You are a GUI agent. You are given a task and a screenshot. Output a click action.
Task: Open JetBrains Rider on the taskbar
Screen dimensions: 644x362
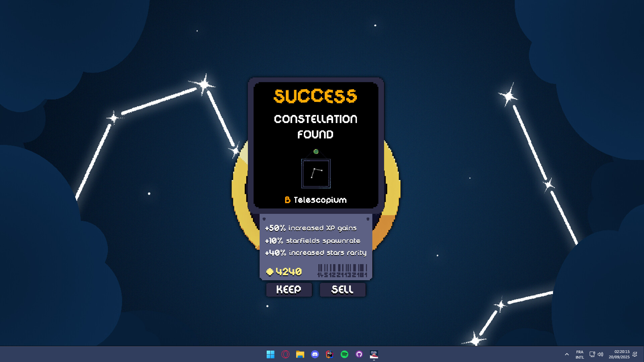(329, 354)
